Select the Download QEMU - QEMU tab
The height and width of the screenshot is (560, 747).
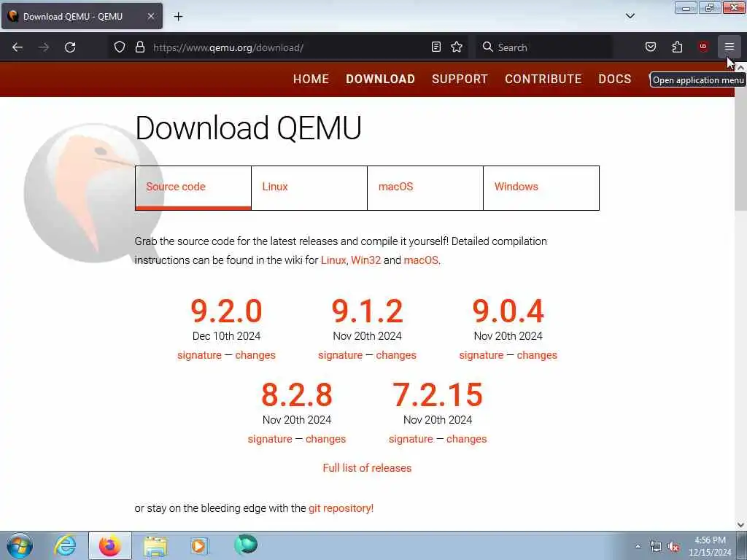pyautogui.click(x=82, y=16)
